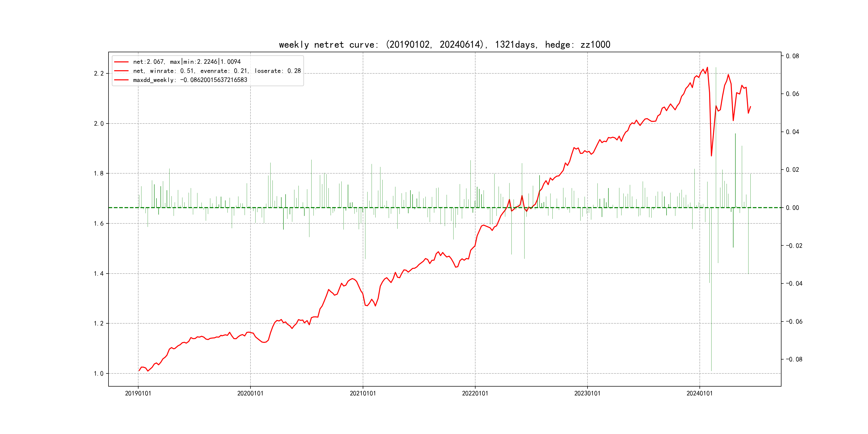Image resolution: width=868 pixels, height=434 pixels.
Task: Click the red line sample beside maxdd_weekly
Action: [x=121, y=80]
